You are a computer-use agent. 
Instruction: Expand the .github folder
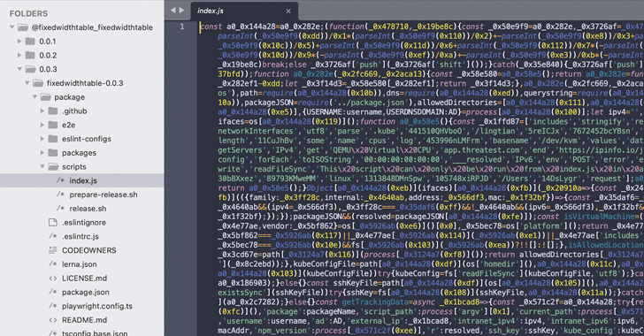pyautogui.click(x=42, y=111)
